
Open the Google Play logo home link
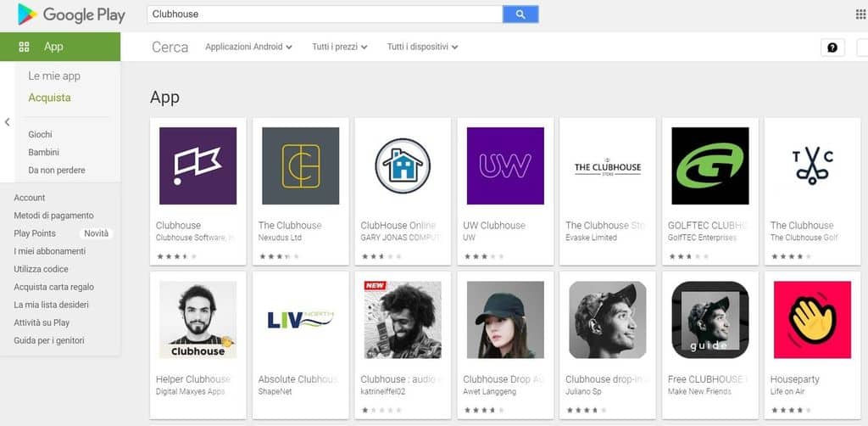pos(71,14)
